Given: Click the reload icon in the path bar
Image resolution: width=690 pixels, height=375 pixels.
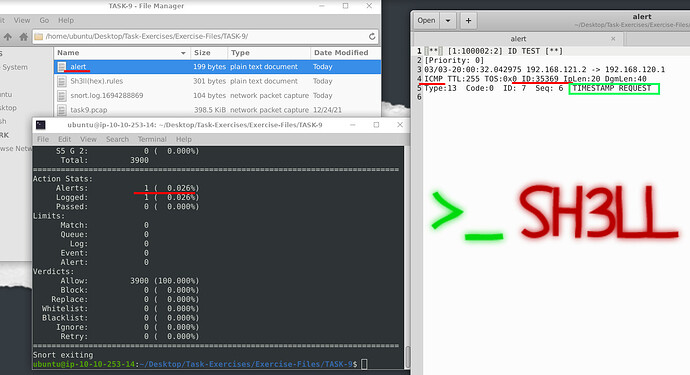Looking at the screenshot, I should [x=372, y=37].
